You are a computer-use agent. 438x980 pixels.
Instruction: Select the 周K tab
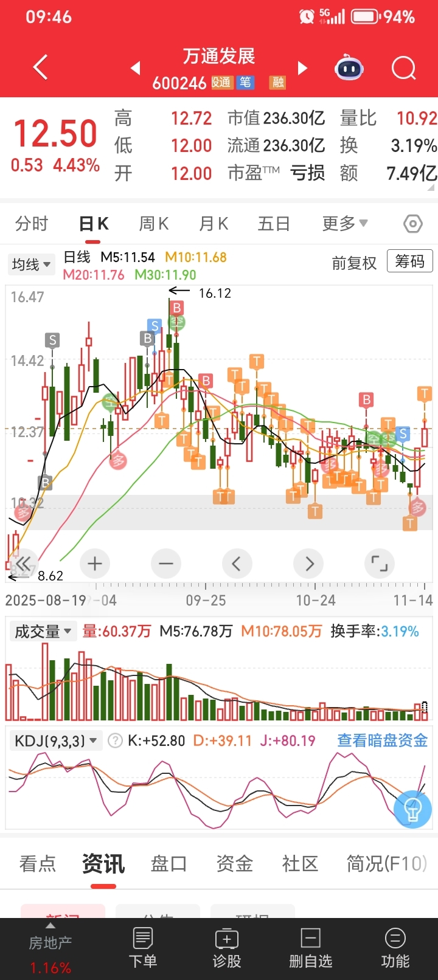153,224
